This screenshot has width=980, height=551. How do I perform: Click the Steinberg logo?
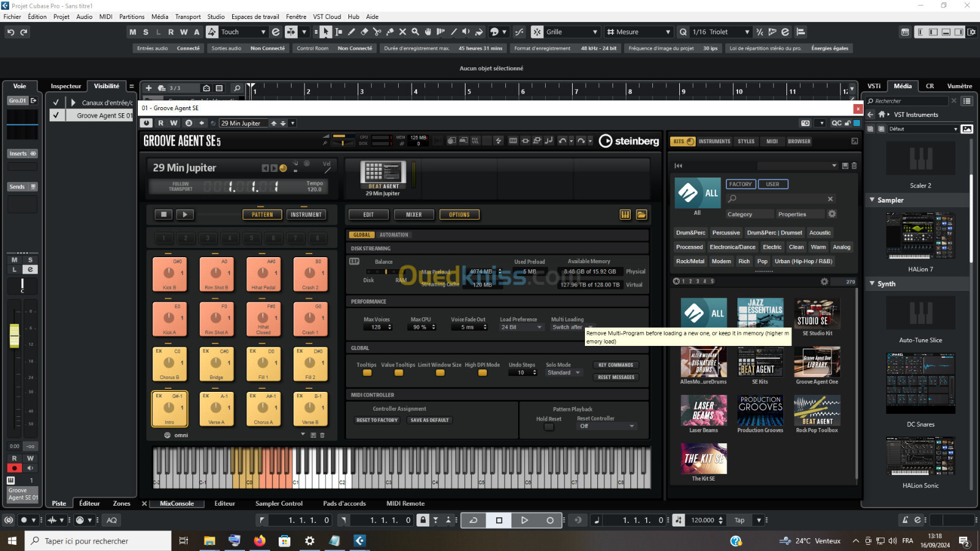click(629, 141)
